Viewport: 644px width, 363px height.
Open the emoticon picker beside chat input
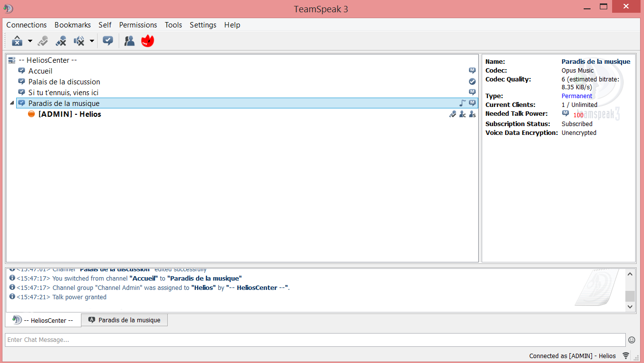click(x=632, y=340)
